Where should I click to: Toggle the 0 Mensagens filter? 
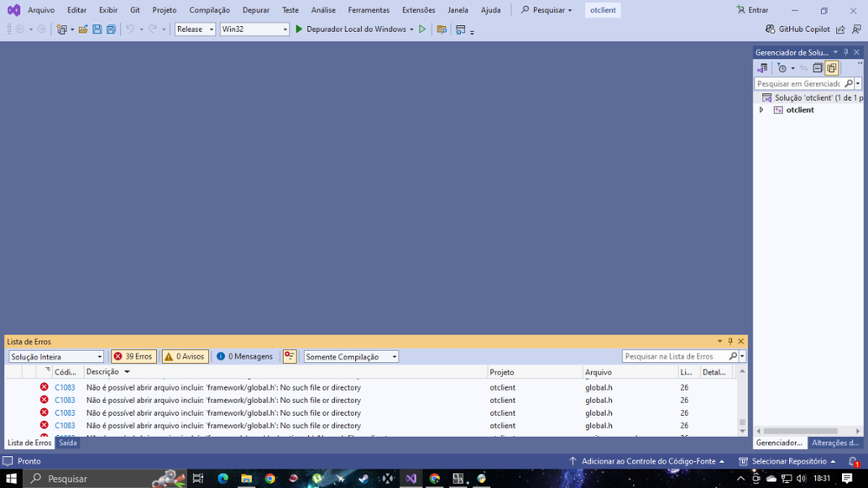coord(245,356)
